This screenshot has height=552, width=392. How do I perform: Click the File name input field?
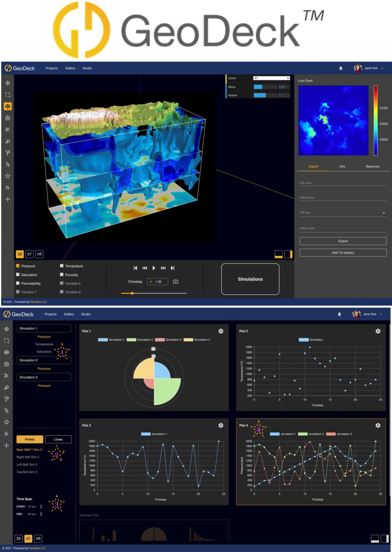tap(343, 183)
